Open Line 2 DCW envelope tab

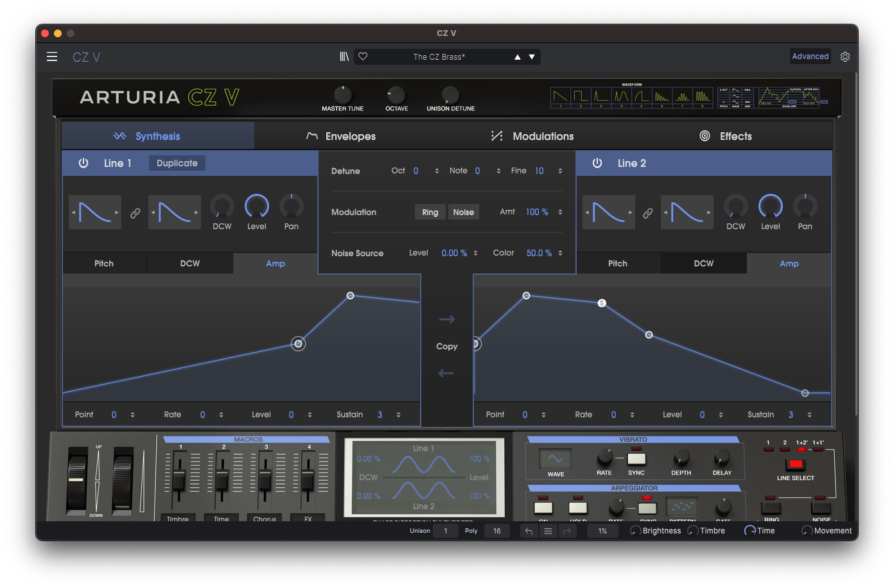click(x=704, y=263)
